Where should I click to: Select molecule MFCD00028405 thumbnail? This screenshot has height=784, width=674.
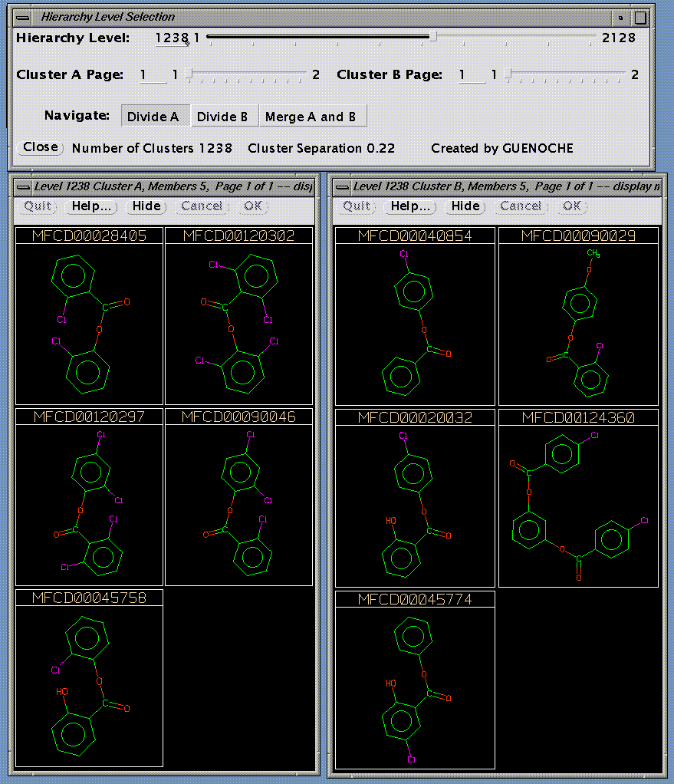[x=89, y=322]
